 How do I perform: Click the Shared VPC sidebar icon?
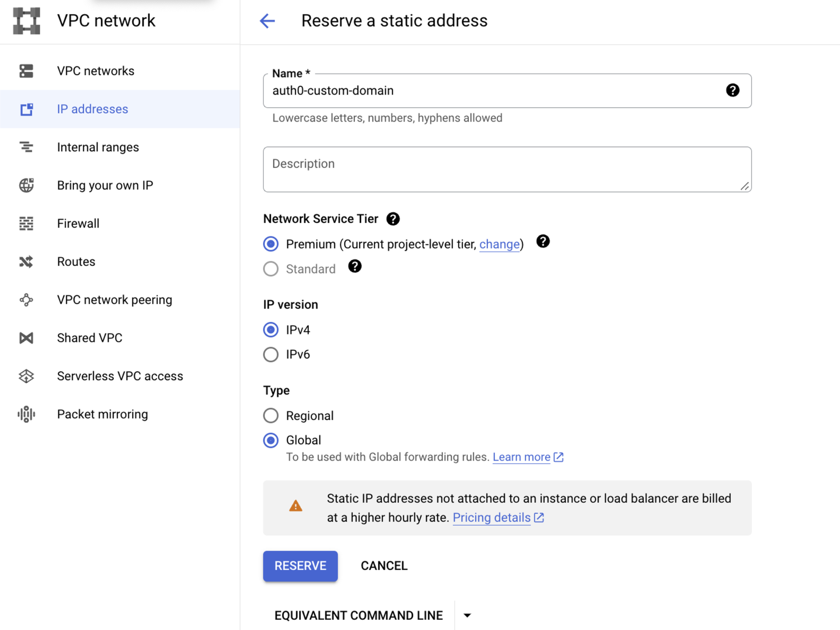(26, 338)
